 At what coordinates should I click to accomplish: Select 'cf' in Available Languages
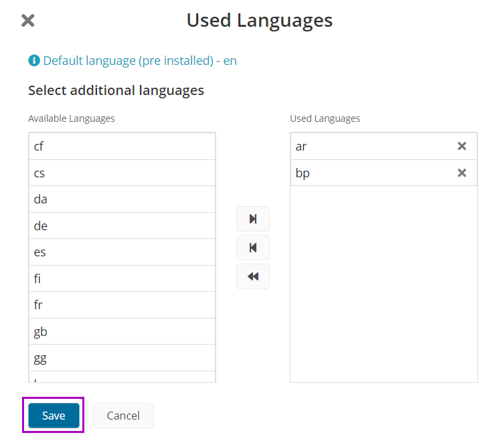coord(122,147)
